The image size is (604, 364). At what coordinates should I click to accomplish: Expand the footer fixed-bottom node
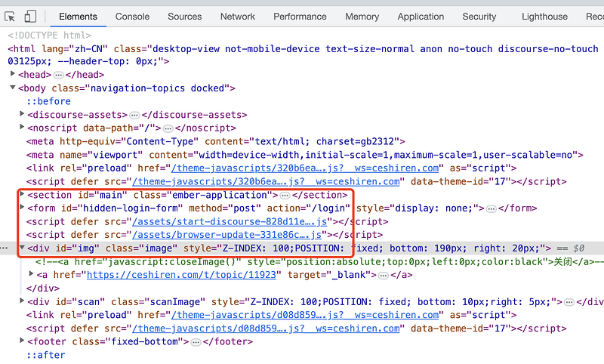point(22,341)
